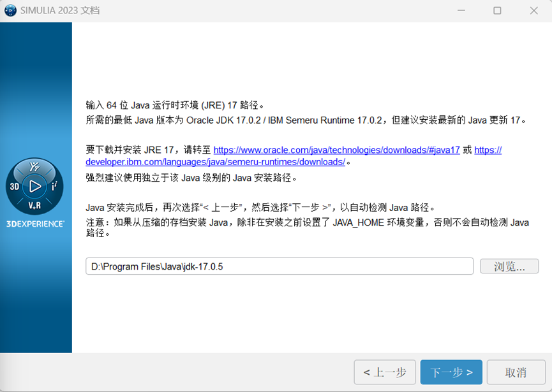Screen dimensions: 552x392
Task: Click the SIMULIA app icon in title bar
Action: (x=10, y=11)
